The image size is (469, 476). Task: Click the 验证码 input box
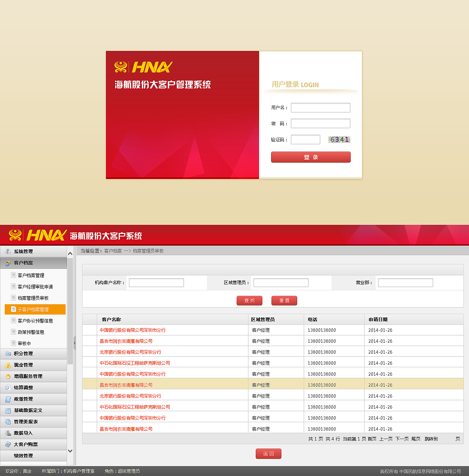pos(306,140)
